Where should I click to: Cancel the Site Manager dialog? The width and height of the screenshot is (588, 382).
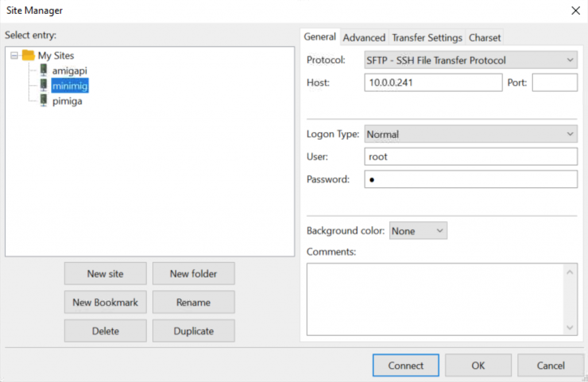[551, 365]
